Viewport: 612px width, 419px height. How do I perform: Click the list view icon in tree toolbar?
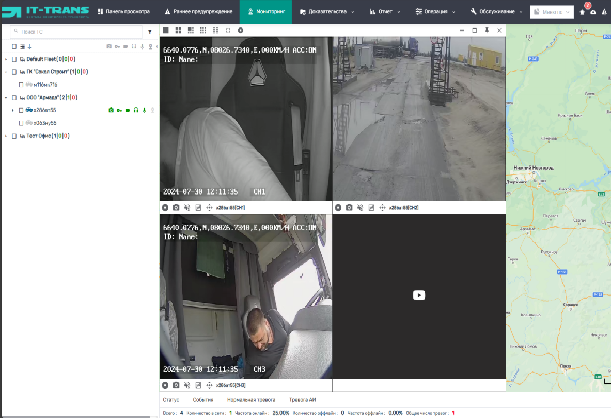[23, 46]
